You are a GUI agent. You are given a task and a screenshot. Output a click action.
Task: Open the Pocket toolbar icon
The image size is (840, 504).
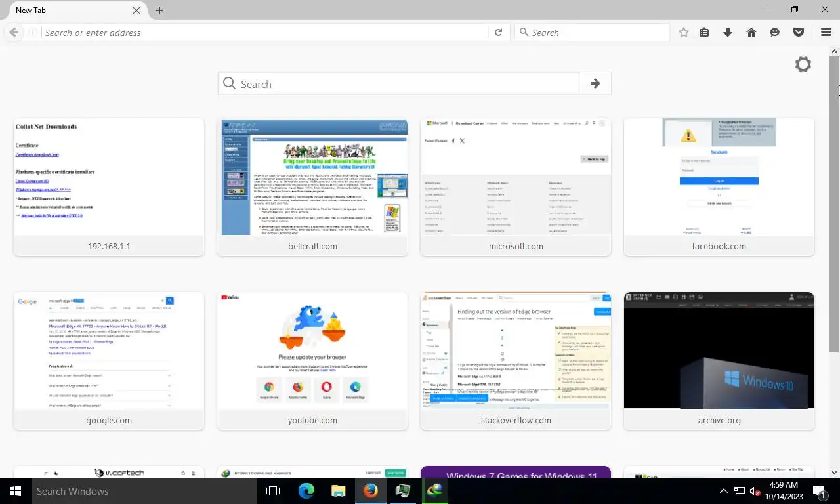point(799,33)
